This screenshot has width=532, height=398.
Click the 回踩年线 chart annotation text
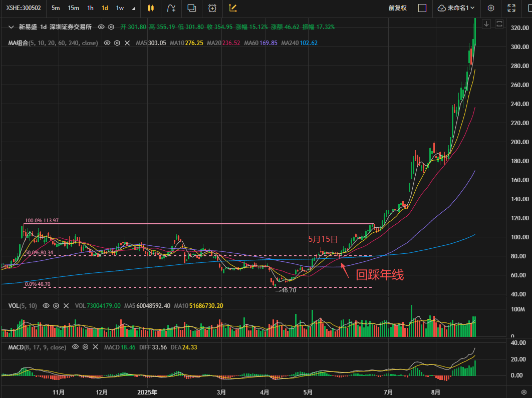[379, 275]
